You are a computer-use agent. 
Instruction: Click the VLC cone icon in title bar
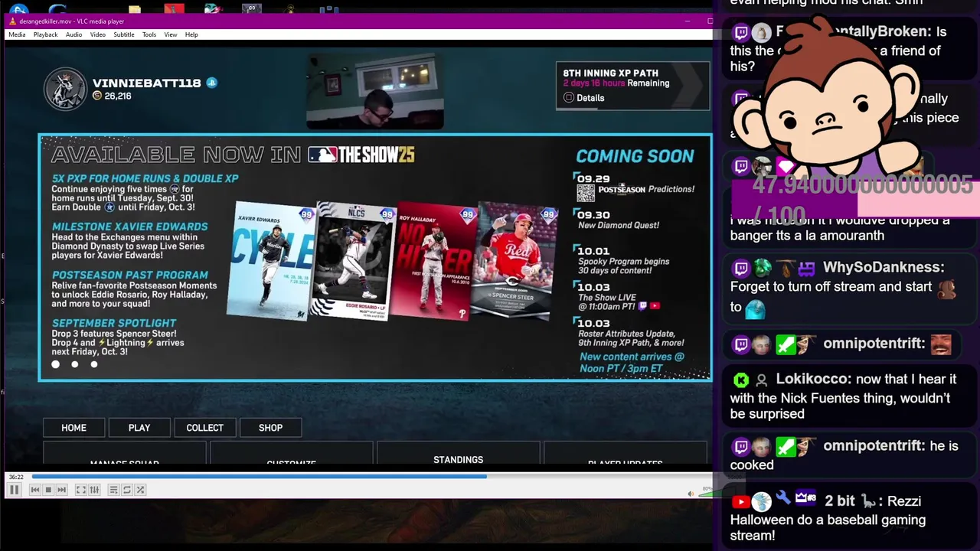[x=13, y=21]
